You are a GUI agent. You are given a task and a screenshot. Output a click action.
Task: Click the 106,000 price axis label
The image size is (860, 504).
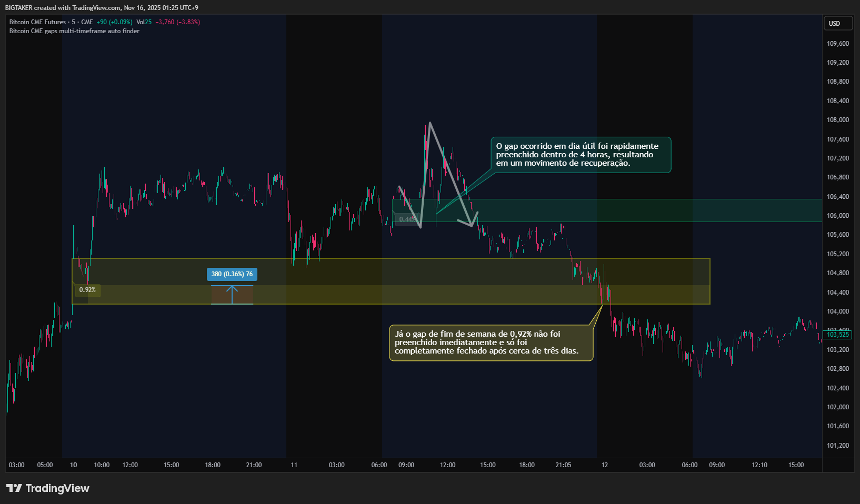(x=838, y=216)
